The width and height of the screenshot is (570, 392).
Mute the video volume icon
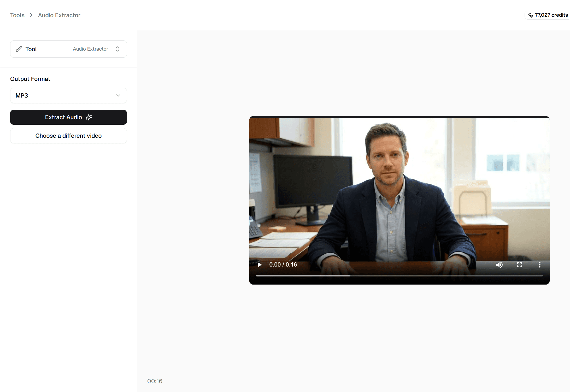click(x=499, y=265)
